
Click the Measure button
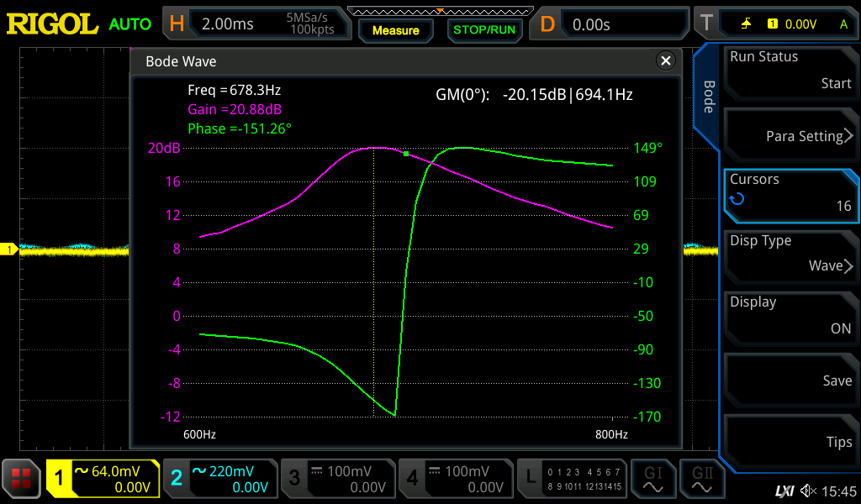coord(395,30)
